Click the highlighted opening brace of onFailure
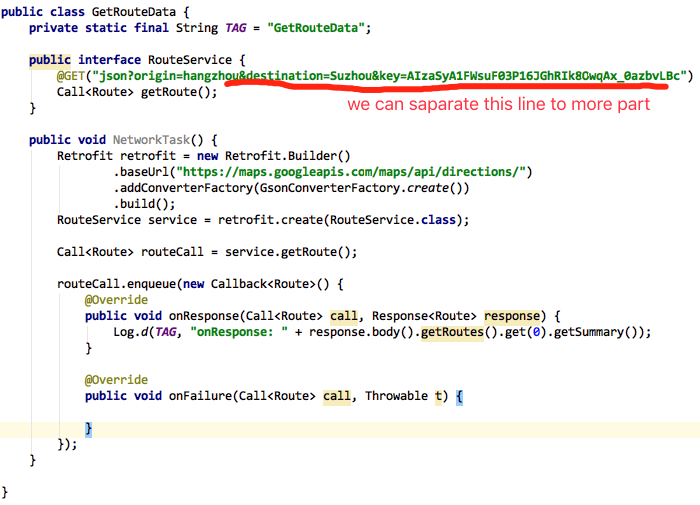 [459, 396]
